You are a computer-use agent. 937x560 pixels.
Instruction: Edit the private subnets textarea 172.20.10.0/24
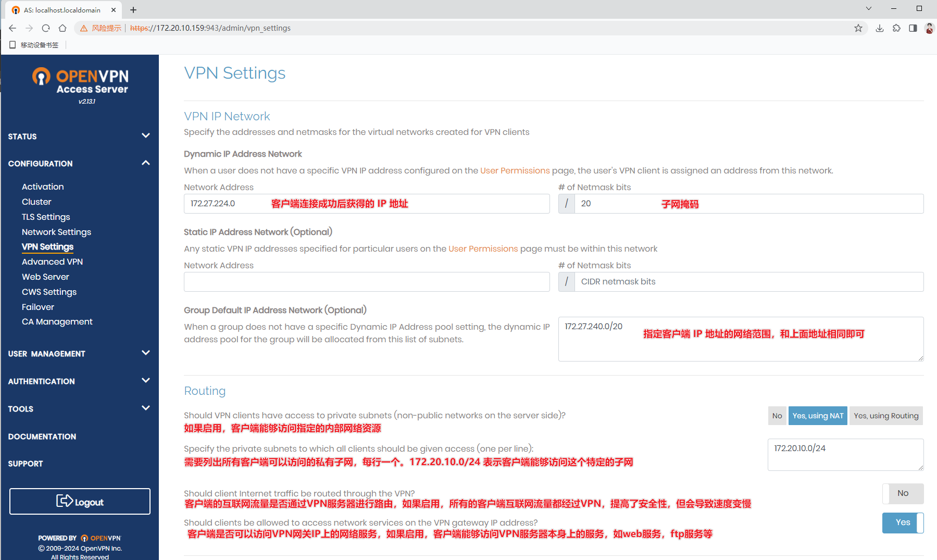845,455
